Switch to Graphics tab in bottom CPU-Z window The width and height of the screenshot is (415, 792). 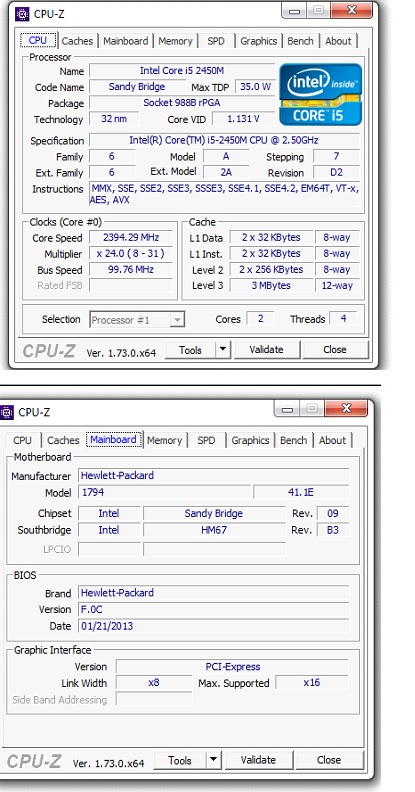pyautogui.click(x=250, y=440)
